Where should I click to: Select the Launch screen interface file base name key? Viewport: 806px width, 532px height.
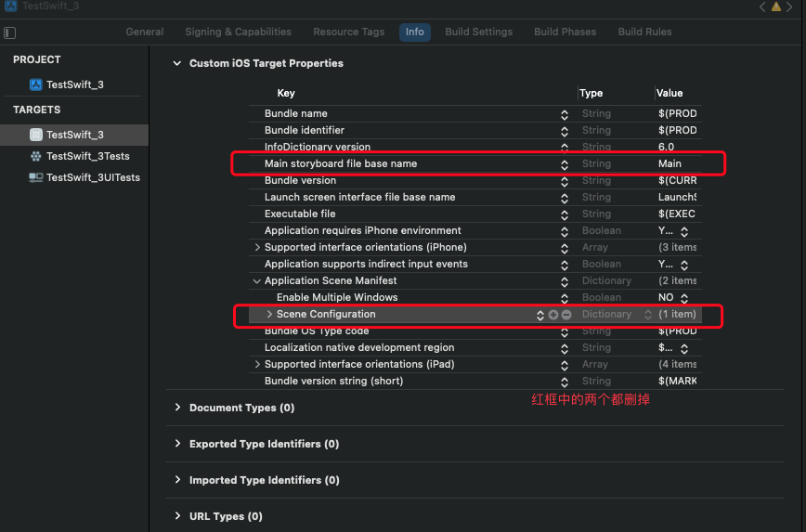360,198
